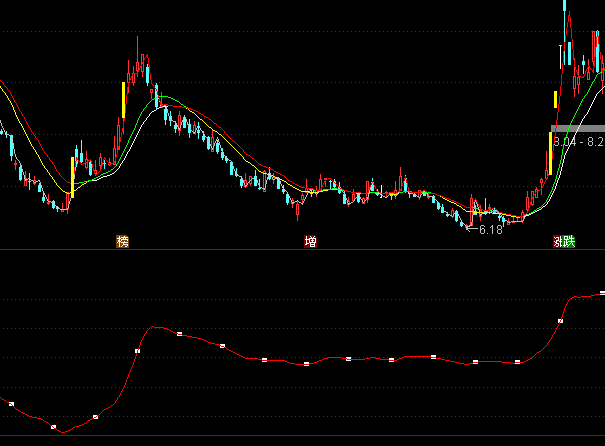This screenshot has height=446, width=605.
Task: Open the 涨跌 marker at bottom right
Action: 565,241
